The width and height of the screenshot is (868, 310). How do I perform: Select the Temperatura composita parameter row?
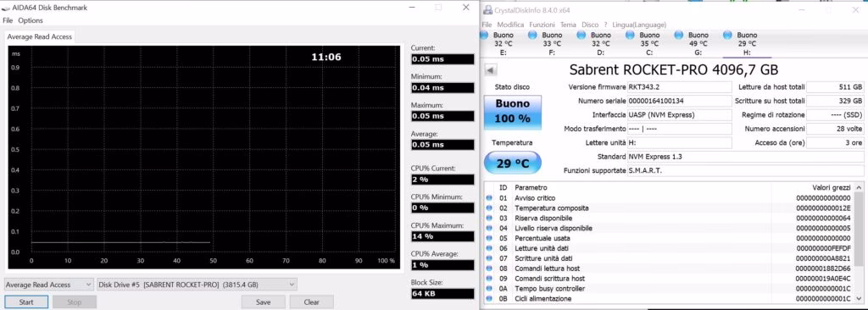click(x=669, y=208)
